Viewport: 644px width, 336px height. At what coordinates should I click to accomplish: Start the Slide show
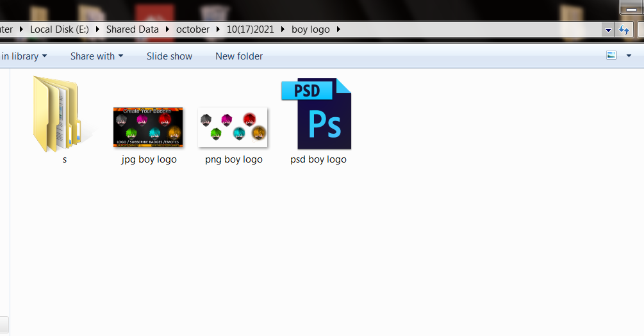169,56
